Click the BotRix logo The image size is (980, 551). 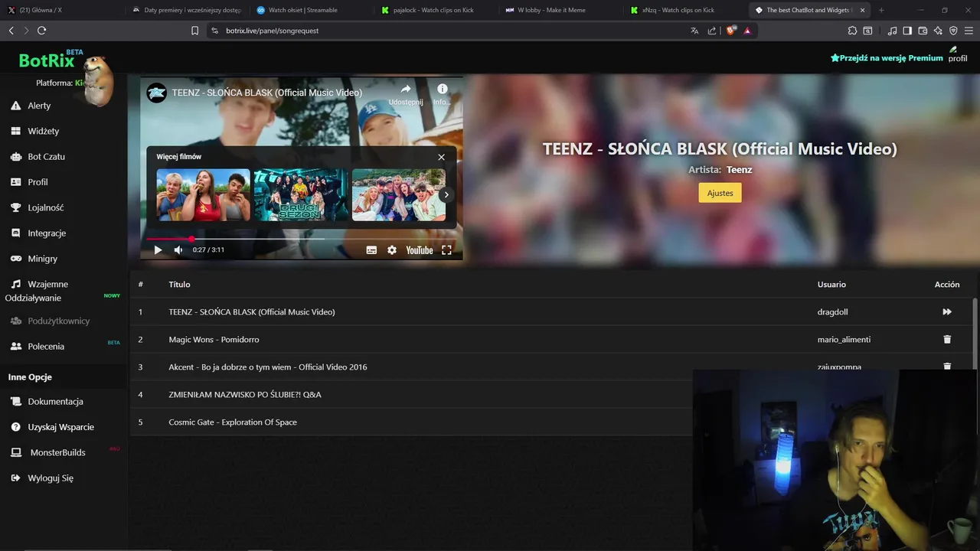(x=47, y=60)
